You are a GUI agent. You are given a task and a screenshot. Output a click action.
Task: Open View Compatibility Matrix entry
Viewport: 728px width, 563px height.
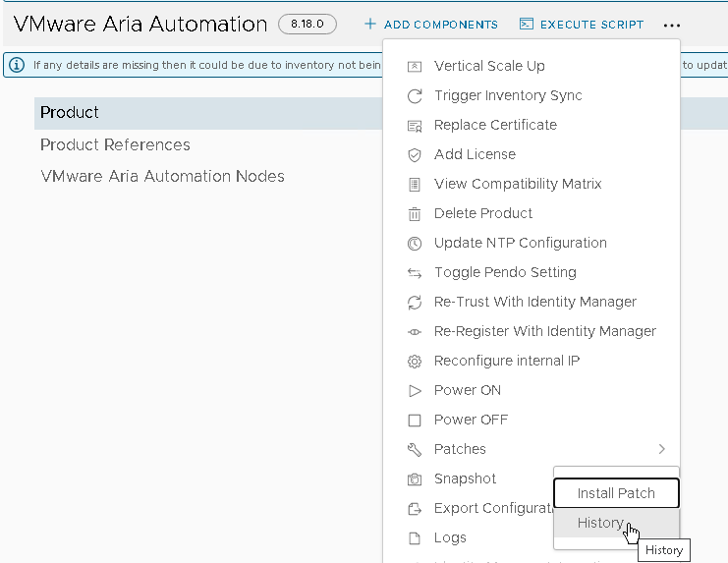pos(518,184)
